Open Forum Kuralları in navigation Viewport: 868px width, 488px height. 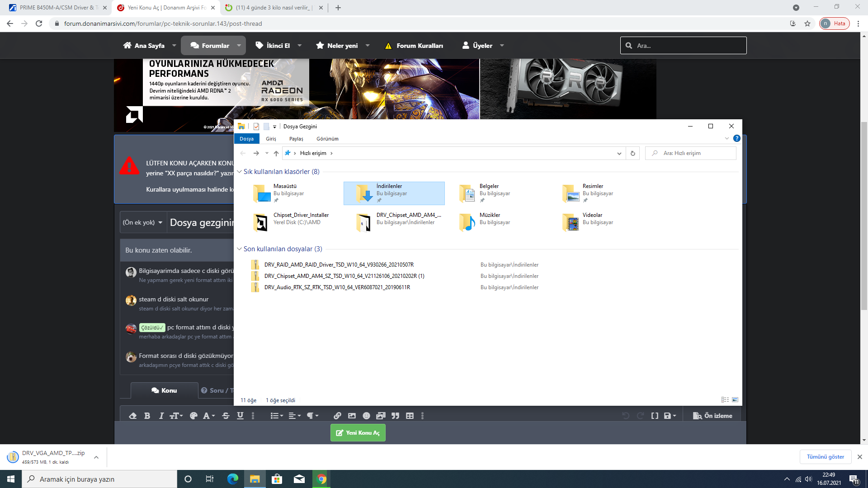pyautogui.click(x=414, y=46)
